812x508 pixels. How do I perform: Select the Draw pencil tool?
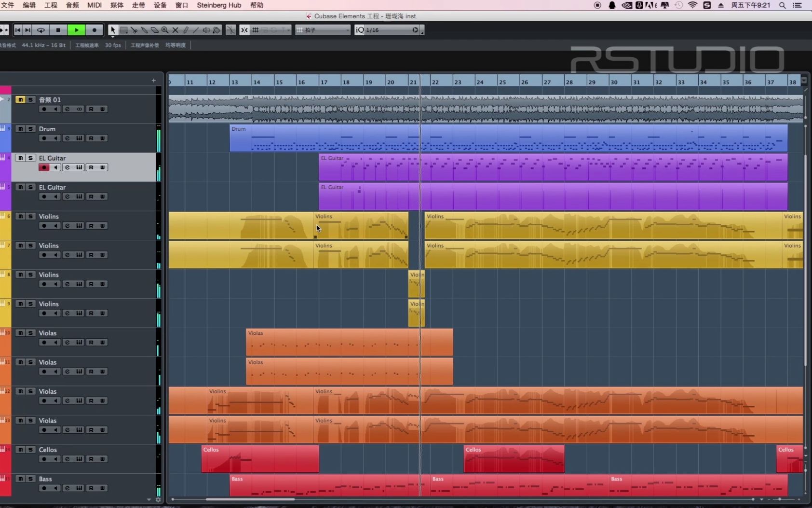click(186, 30)
